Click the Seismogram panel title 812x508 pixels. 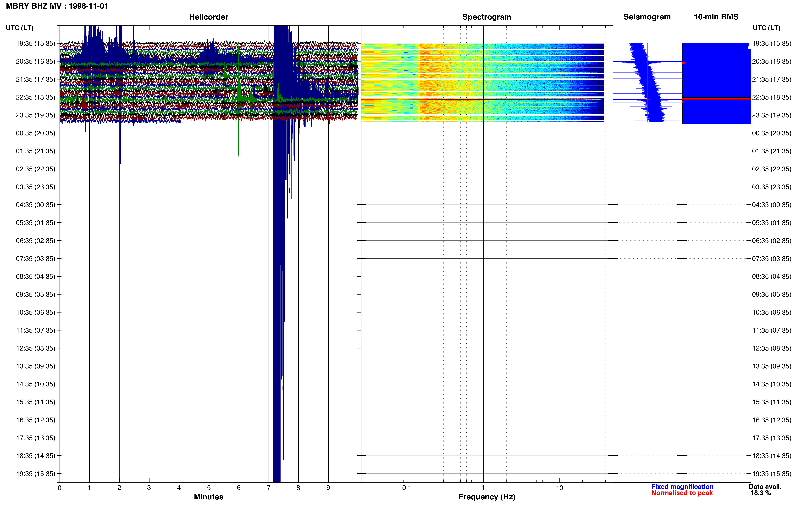(647, 17)
